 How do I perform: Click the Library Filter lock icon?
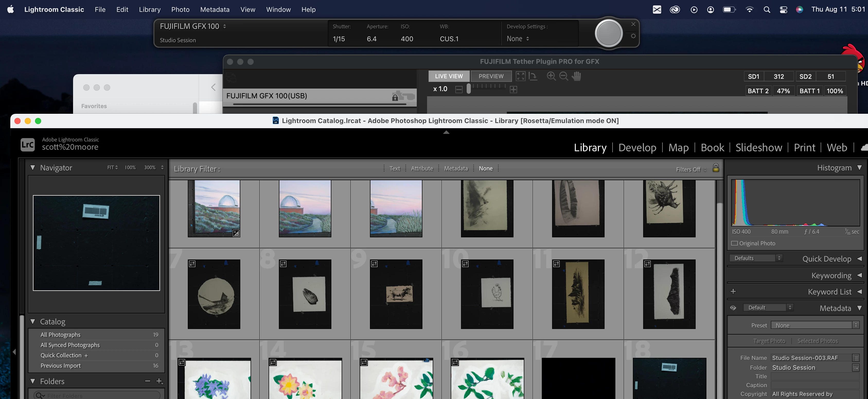click(716, 168)
